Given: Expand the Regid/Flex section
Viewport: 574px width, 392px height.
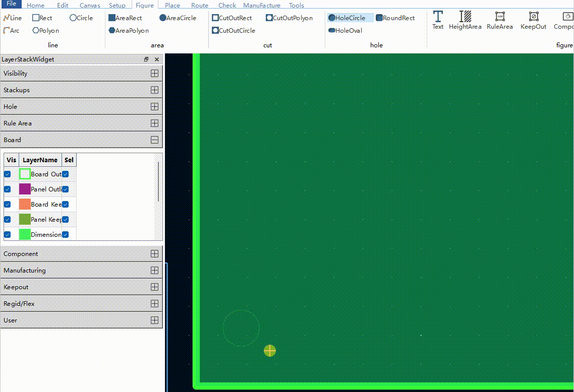Looking at the screenshot, I should (x=154, y=303).
